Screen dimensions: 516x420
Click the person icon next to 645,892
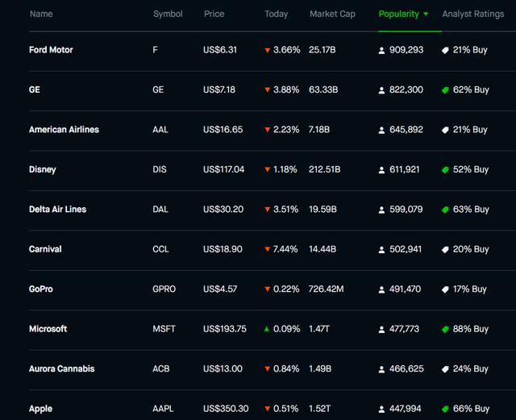click(x=381, y=130)
